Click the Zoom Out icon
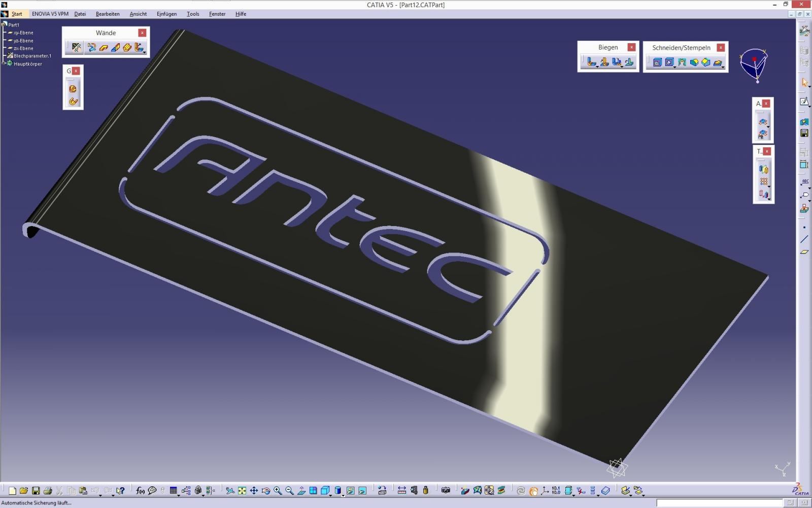 tap(289, 491)
